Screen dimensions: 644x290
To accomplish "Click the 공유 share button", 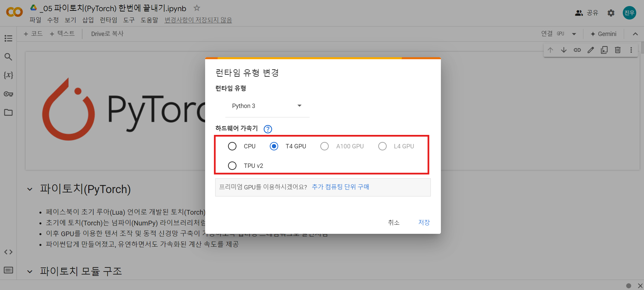I will (587, 13).
